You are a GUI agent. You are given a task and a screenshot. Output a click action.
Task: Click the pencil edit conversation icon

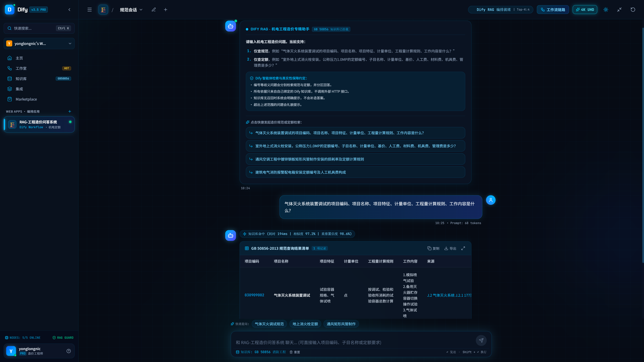(154, 10)
